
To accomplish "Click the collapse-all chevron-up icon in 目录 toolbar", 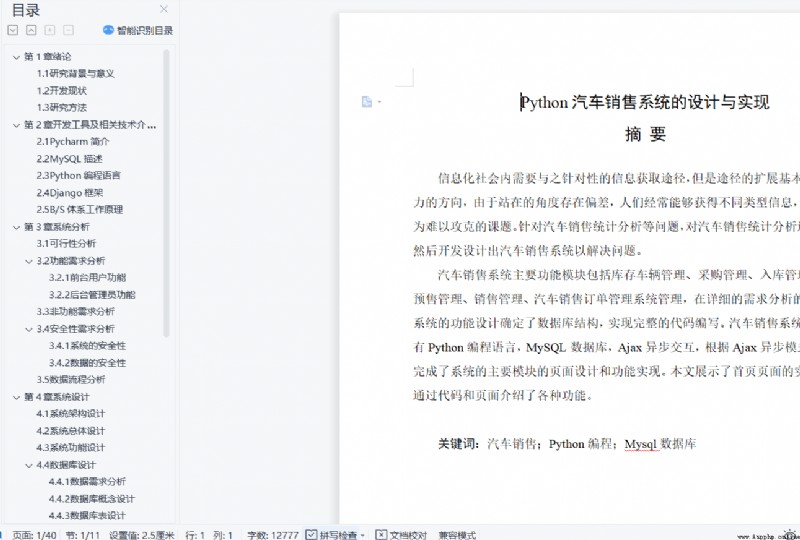I will (31, 30).
